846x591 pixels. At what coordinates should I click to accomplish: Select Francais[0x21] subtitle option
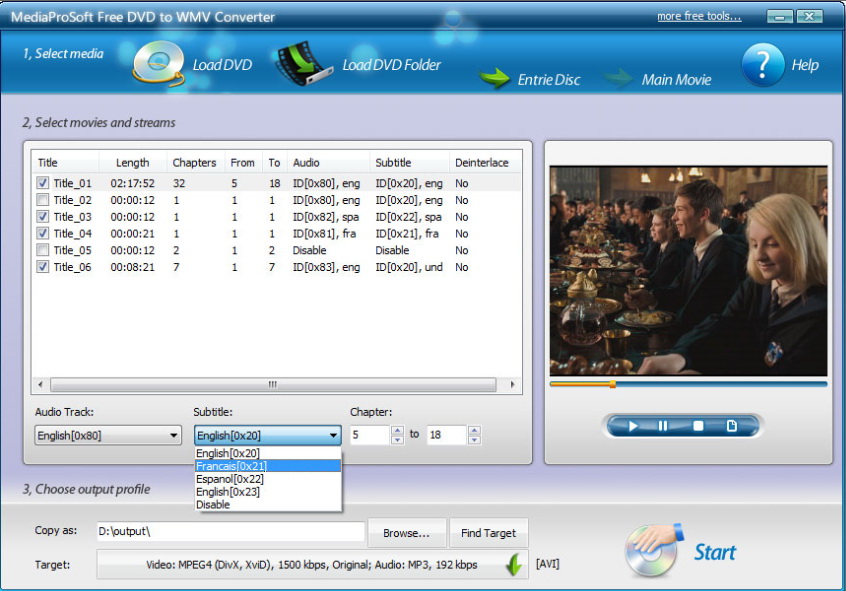tap(268, 466)
